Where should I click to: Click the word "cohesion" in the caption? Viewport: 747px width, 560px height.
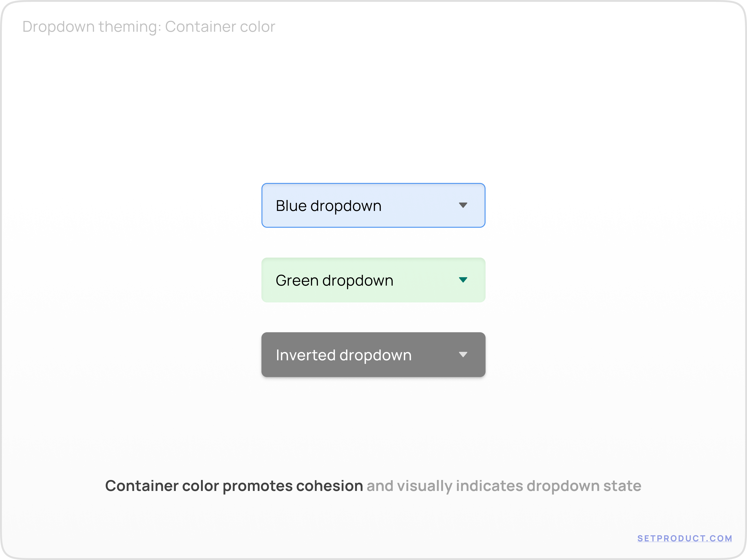[x=329, y=486]
